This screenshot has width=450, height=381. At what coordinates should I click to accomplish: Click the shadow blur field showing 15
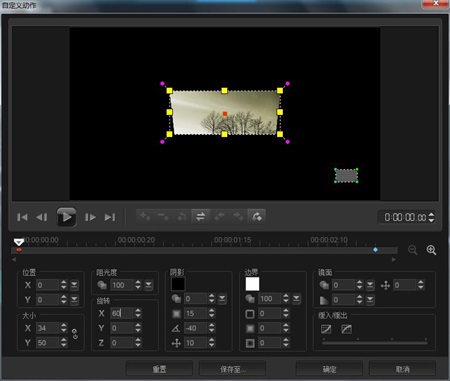coord(196,313)
